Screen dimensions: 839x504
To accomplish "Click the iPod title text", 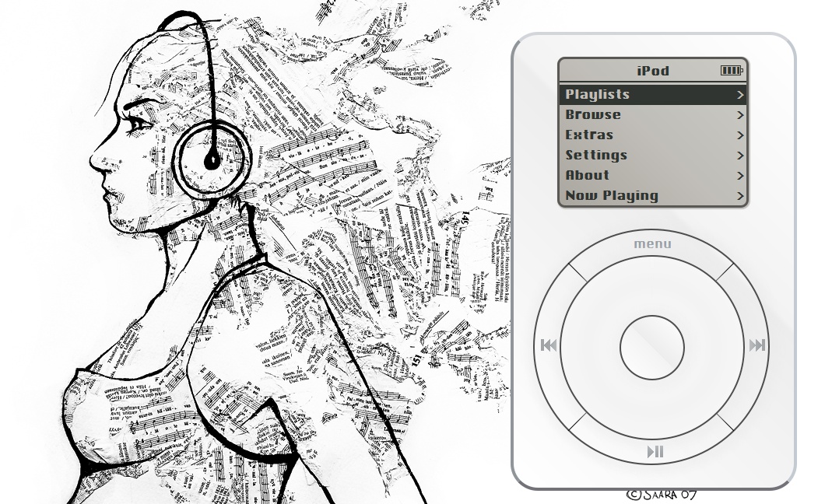I will (x=653, y=71).
